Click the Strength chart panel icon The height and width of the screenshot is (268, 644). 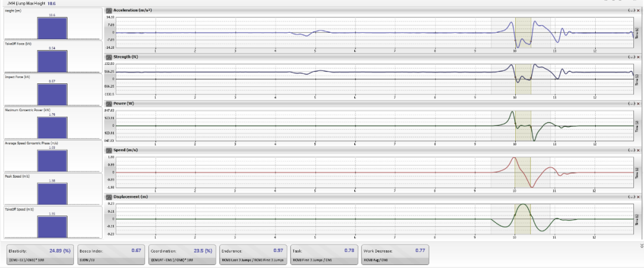[109, 57]
